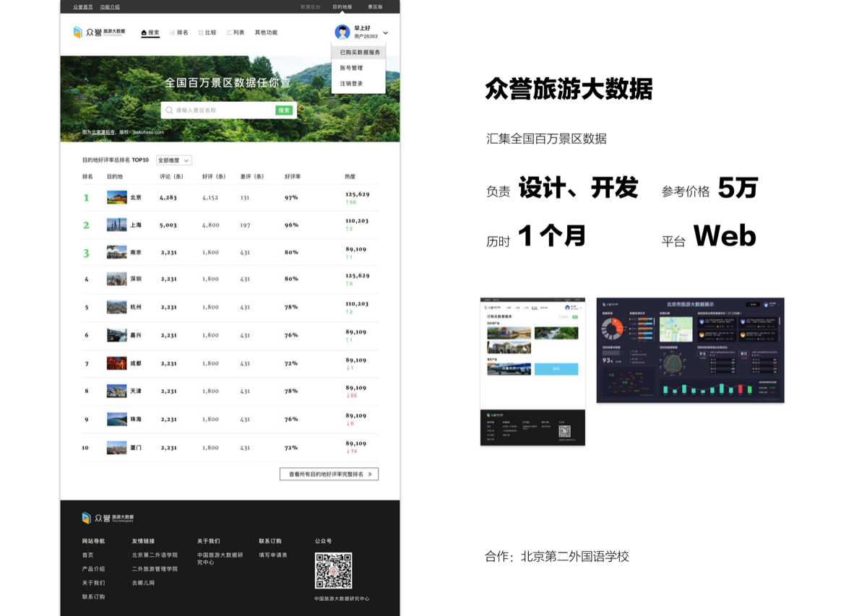Image resolution: width=867 pixels, height=616 pixels.
Task: Click the 成都 destination name
Action: pyautogui.click(x=136, y=363)
